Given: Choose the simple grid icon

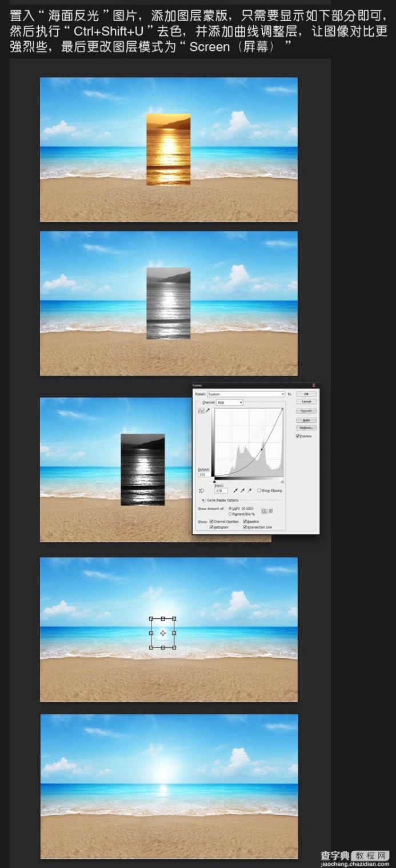Looking at the screenshot, I should click(x=264, y=511).
